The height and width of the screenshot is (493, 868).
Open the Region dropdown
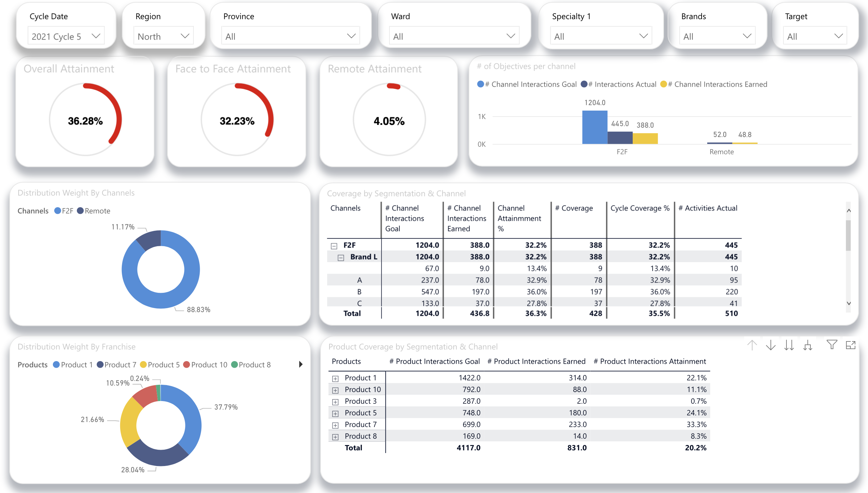click(185, 36)
